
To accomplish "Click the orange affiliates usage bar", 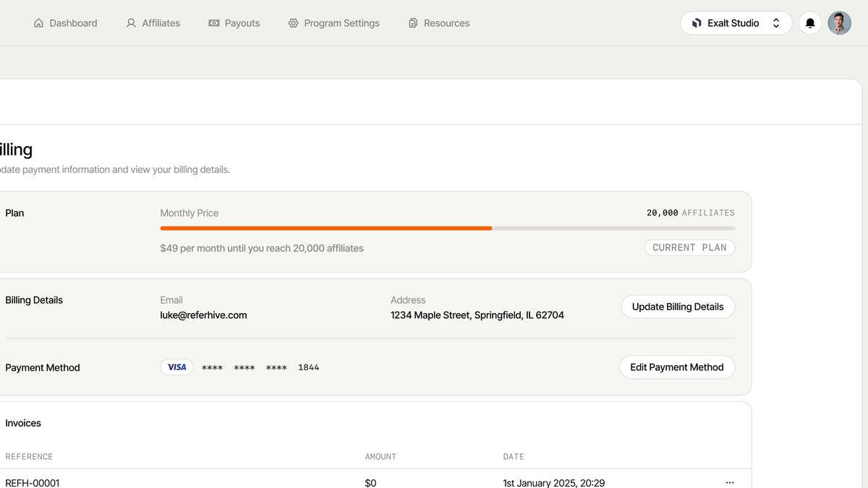I will [x=326, y=228].
